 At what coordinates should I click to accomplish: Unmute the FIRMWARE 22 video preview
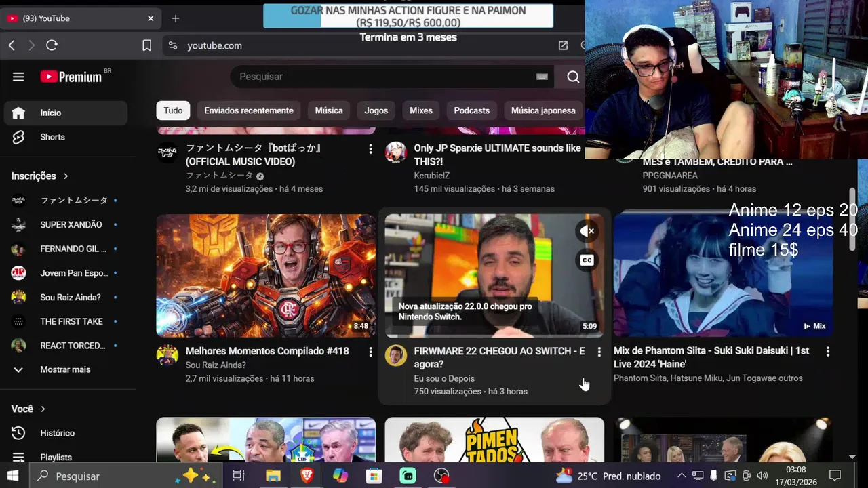tap(587, 231)
